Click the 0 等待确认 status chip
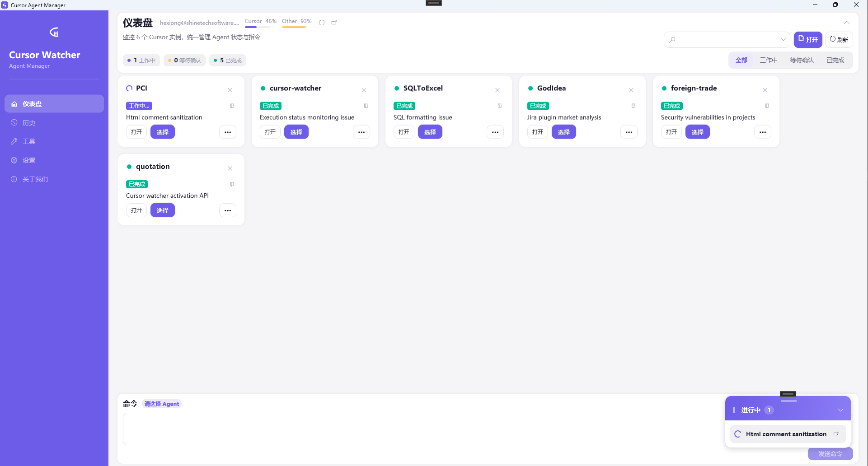This screenshot has height=466, width=868. click(185, 60)
